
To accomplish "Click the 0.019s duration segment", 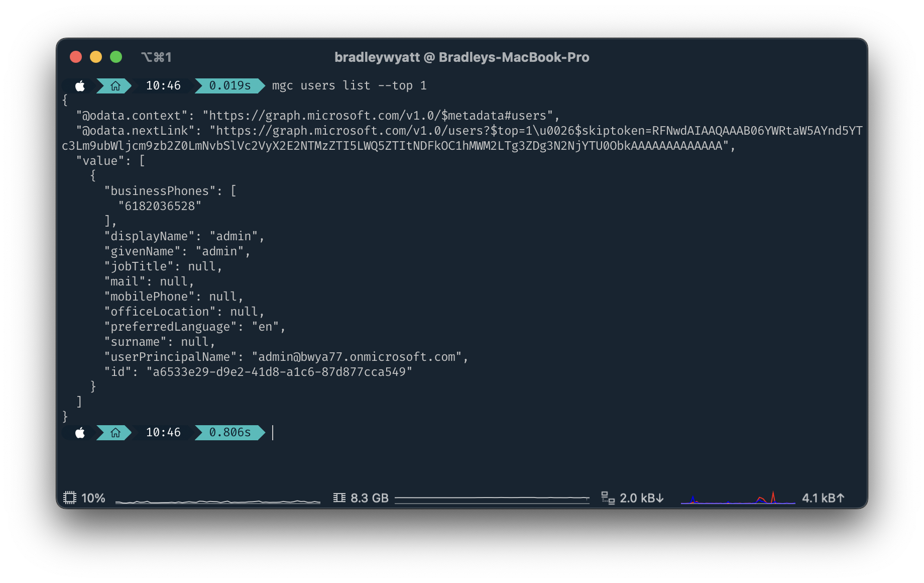I will pos(230,86).
